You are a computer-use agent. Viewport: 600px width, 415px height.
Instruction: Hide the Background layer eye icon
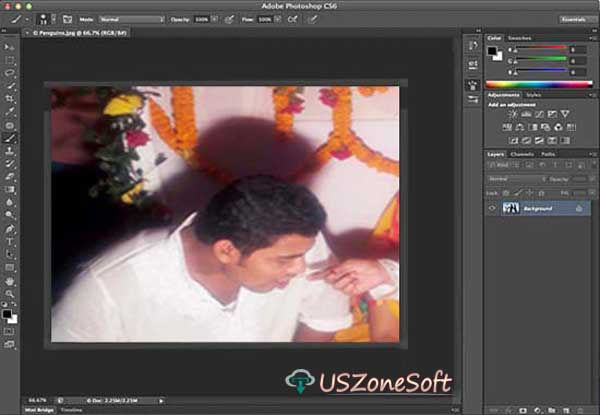492,208
